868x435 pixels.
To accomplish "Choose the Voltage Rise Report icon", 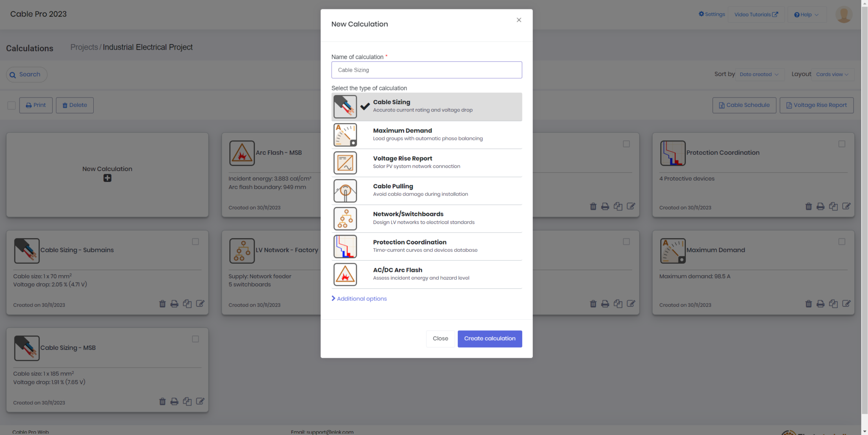I will 345,163.
